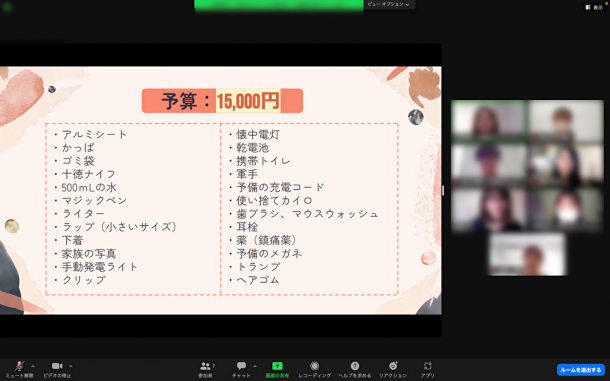Select the bottom single participant video thumbnail
This screenshot has height=381, width=610.
(x=527, y=255)
